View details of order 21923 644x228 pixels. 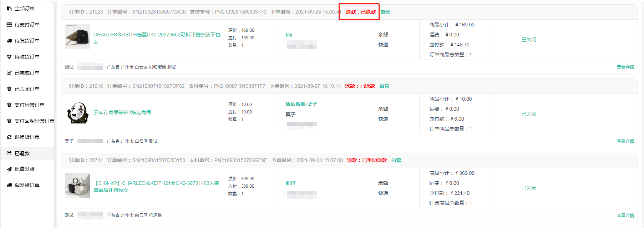(x=625, y=67)
